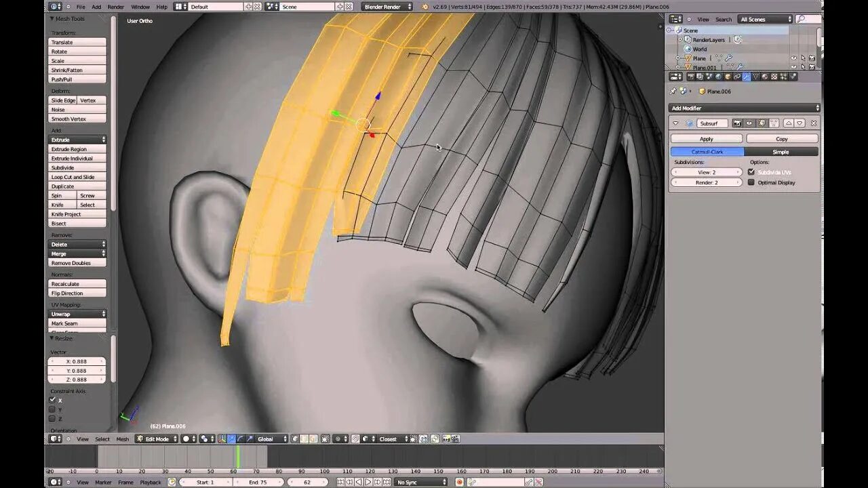Open the Closest snap target dropdown
The image size is (868, 488).
393,439
